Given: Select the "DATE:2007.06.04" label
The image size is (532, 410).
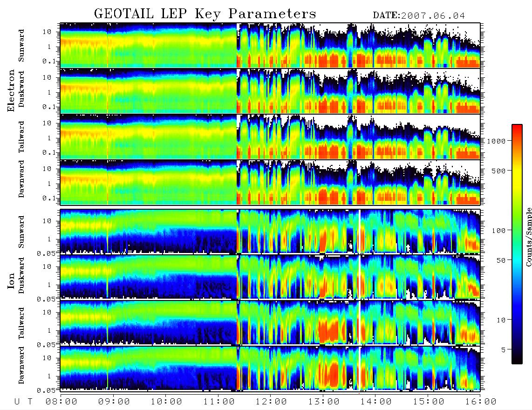Looking at the screenshot, I should point(419,16).
